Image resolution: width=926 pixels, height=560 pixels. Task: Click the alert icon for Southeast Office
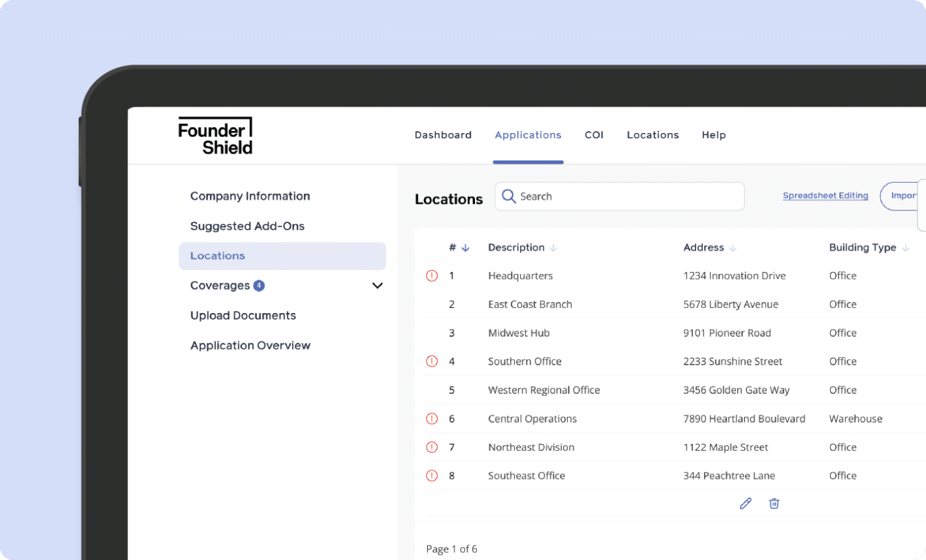432,476
